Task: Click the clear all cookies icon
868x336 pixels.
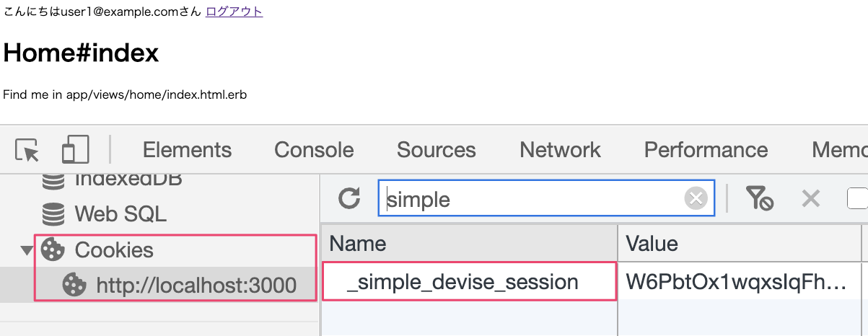Action: pyautogui.click(x=760, y=198)
